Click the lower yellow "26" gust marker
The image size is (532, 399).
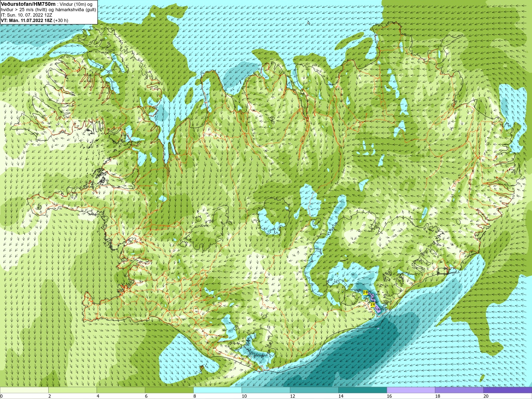(372, 305)
